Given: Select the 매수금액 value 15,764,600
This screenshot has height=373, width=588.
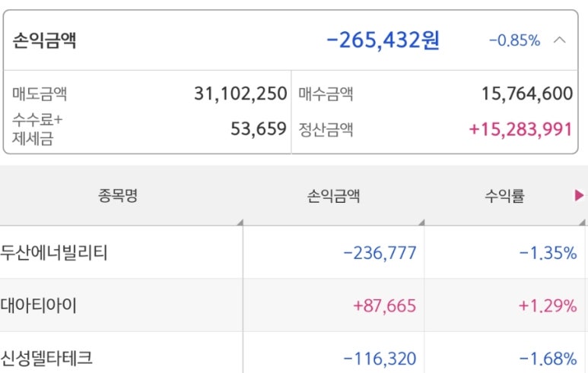Looking at the screenshot, I should [526, 94].
